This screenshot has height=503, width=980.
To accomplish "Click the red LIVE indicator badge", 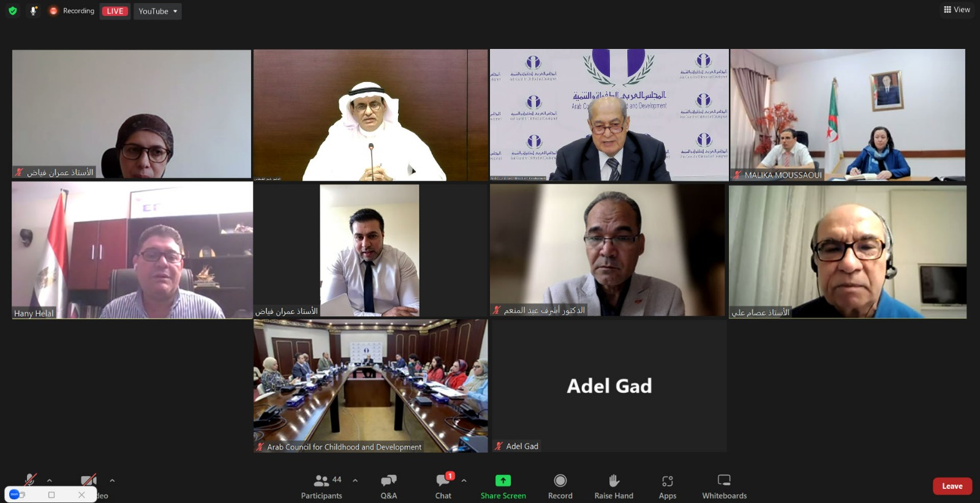I will [x=115, y=11].
